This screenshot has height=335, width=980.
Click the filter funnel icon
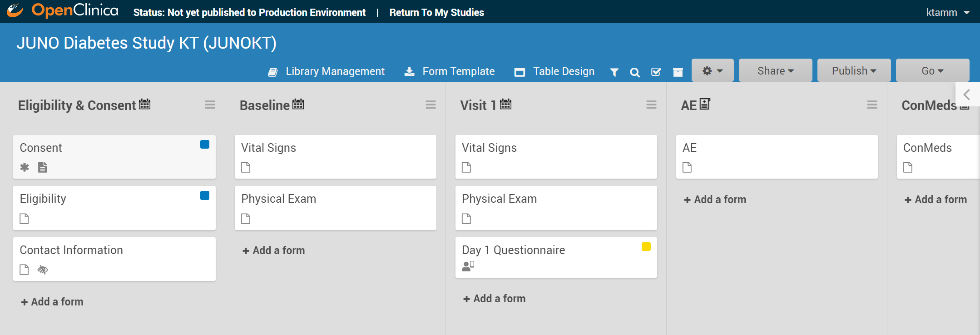click(x=614, y=72)
